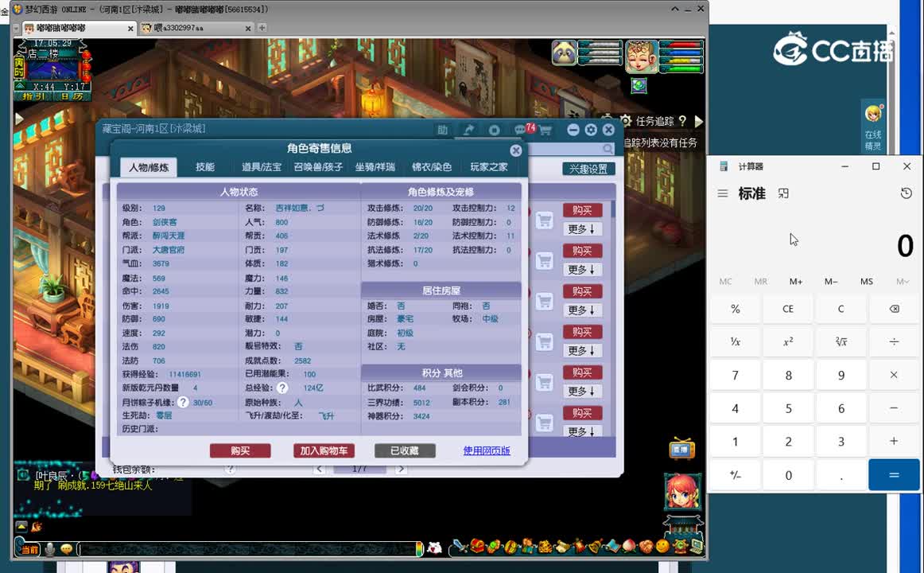Open the 坐骑/祥瑞 tab
Screen dimensions: 924x573
coord(375,167)
